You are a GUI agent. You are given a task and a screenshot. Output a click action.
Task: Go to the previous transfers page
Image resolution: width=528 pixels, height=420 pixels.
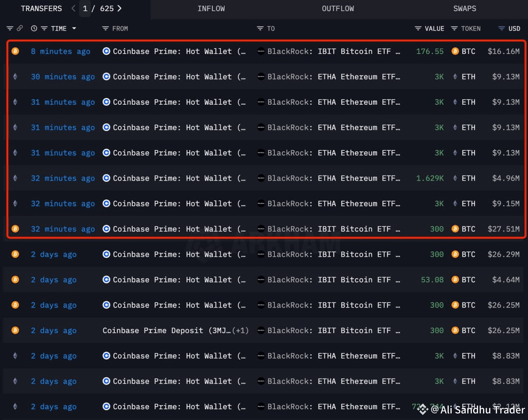[x=73, y=8]
